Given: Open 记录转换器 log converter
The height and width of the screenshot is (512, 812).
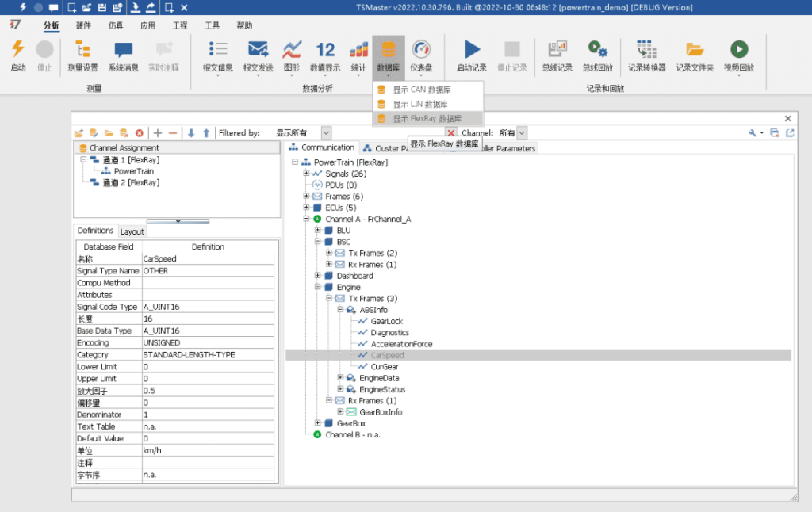Looking at the screenshot, I should tap(647, 55).
